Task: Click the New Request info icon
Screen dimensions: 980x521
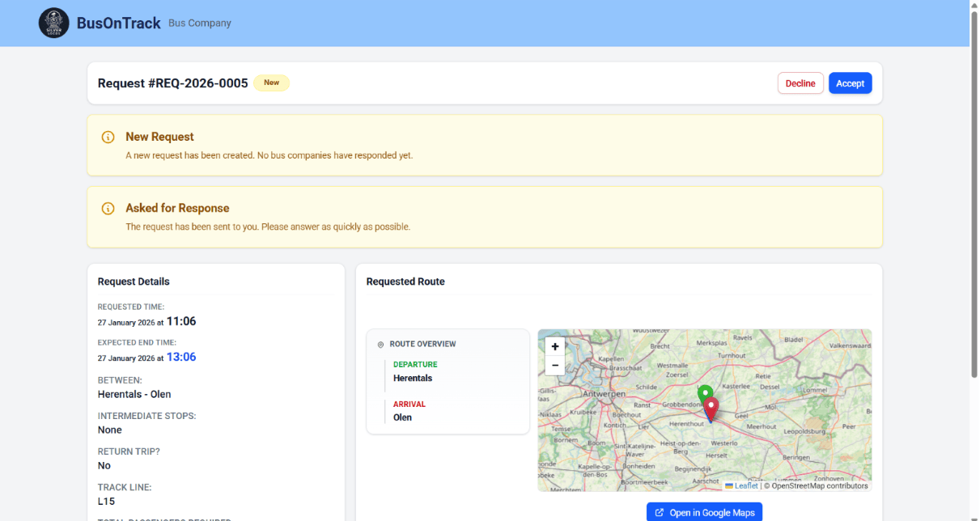Action: (x=108, y=137)
